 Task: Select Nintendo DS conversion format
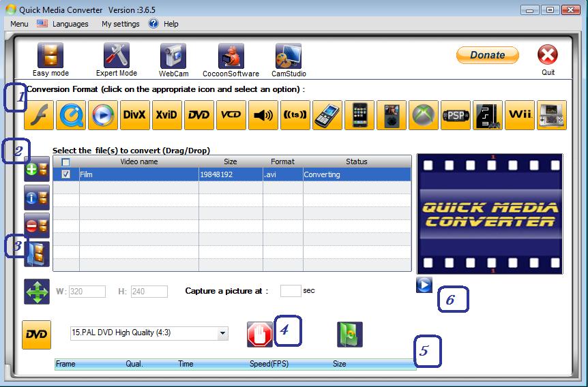[552, 115]
